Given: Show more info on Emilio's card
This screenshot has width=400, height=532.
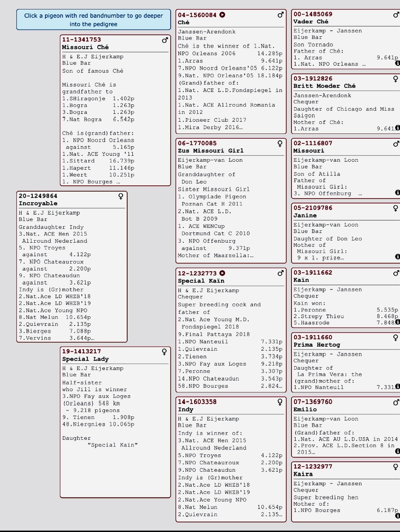Looking at the screenshot, I should click(397, 451).
